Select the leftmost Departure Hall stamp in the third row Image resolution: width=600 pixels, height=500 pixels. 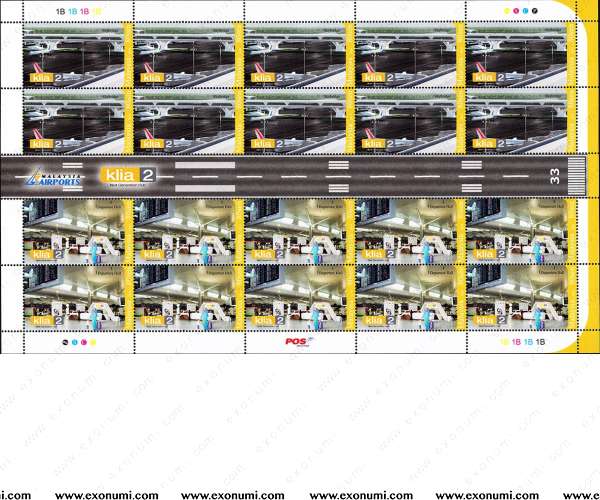coord(76,231)
